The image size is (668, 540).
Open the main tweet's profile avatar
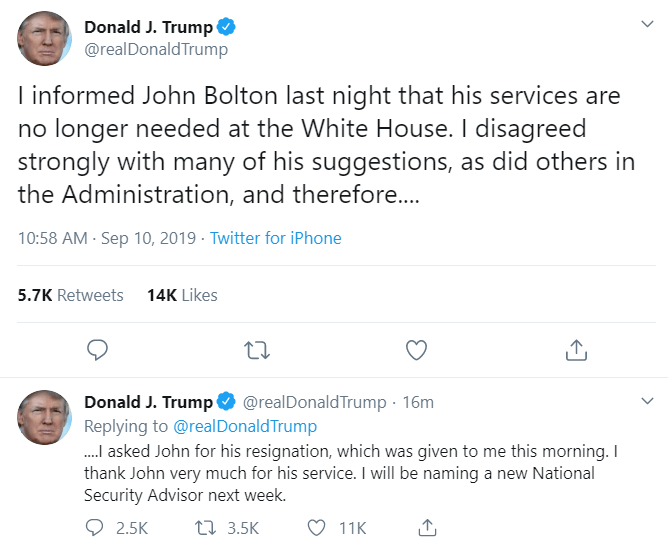coord(45,39)
